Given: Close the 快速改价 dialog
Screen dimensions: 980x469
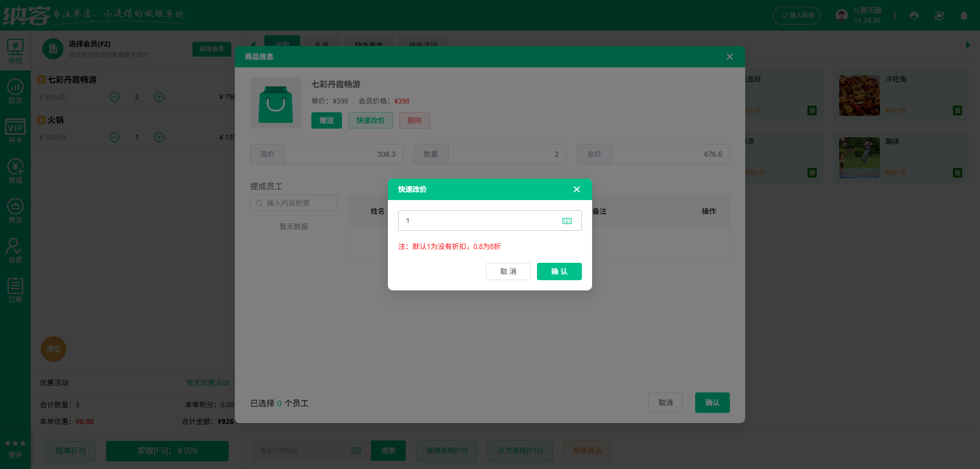Looking at the screenshot, I should coord(576,189).
